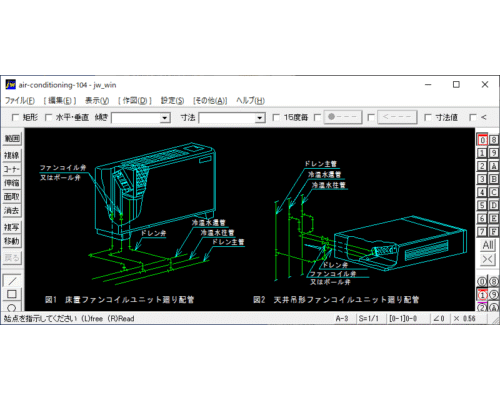500x400 pixels.
Task: Click the A-3 paper size status button
Action: (342, 318)
